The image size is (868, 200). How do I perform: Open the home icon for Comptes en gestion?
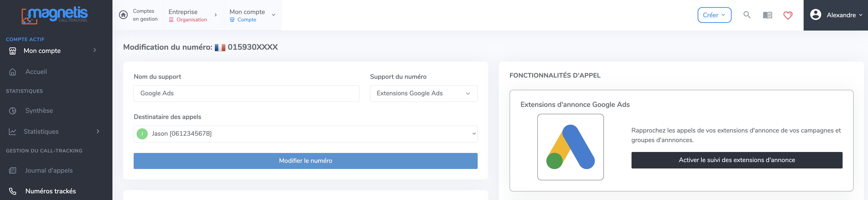pos(123,15)
